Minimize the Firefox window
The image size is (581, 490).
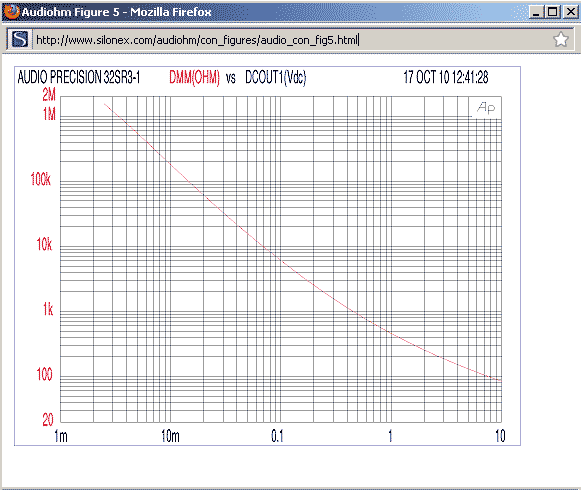[535, 12]
